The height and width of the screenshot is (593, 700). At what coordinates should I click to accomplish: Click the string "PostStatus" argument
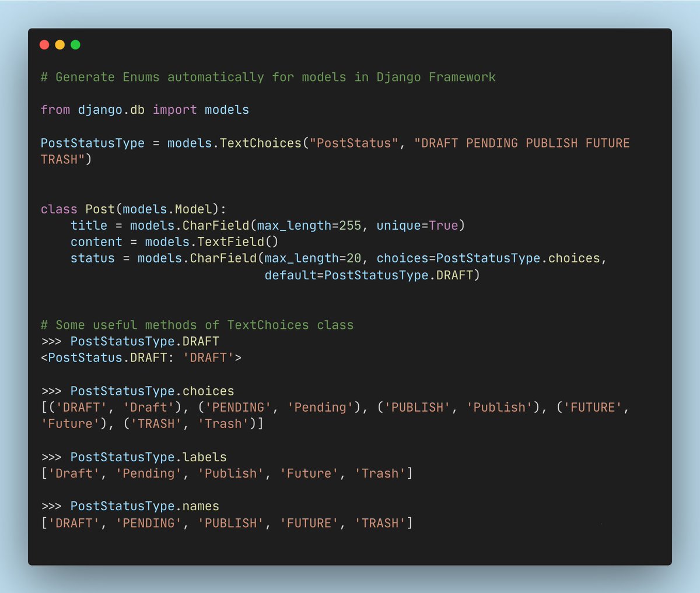tap(354, 143)
